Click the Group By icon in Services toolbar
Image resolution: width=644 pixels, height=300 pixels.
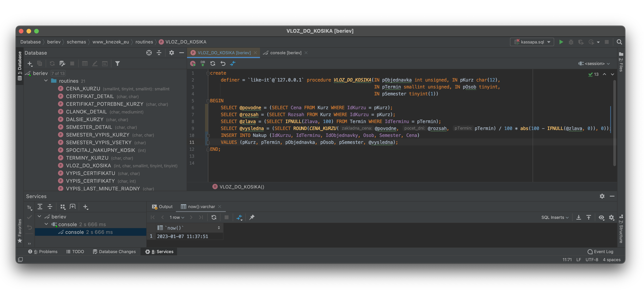click(x=63, y=207)
